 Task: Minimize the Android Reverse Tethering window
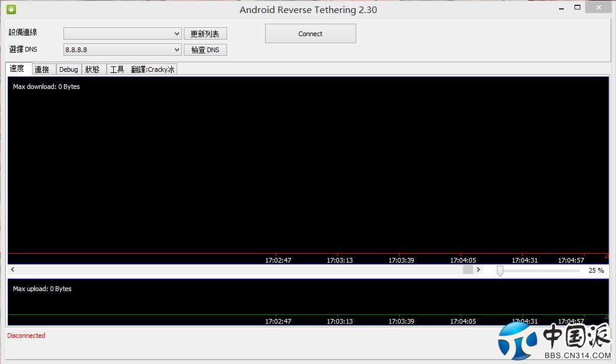(x=561, y=8)
